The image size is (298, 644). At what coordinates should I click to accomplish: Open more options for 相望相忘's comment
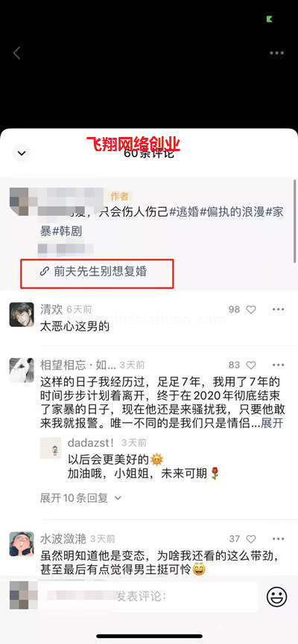(x=279, y=365)
